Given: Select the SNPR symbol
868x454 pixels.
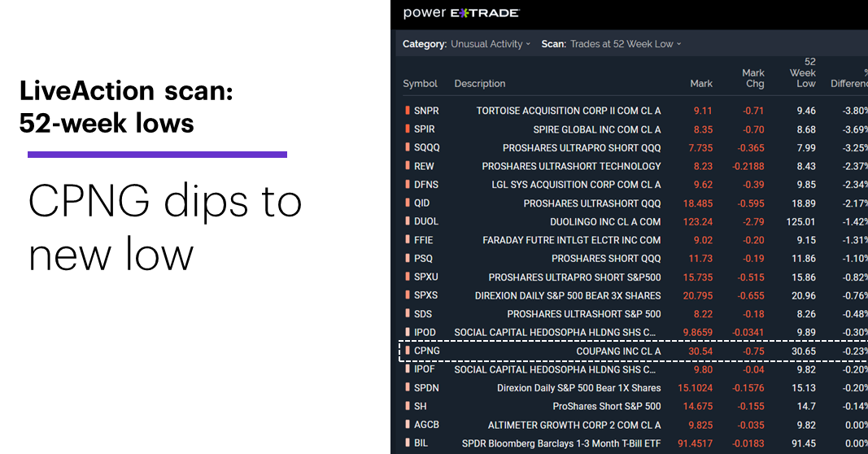Looking at the screenshot, I should point(426,111).
